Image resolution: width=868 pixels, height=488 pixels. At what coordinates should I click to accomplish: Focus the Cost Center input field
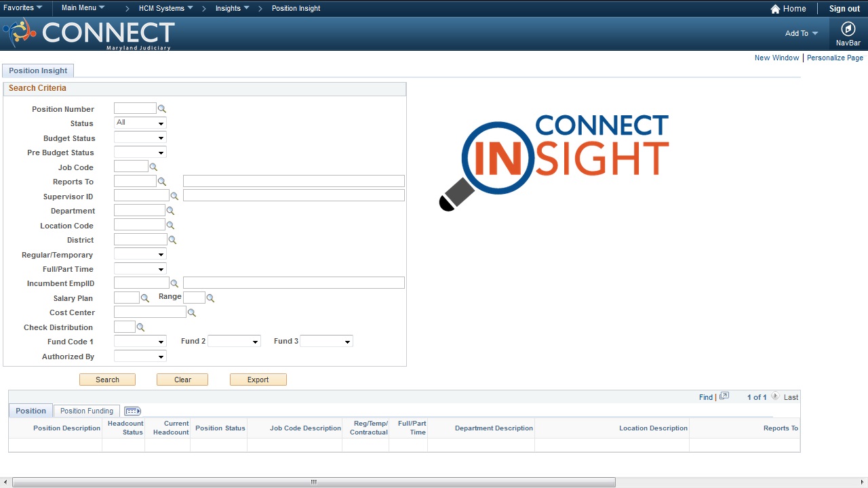(150, 312)
